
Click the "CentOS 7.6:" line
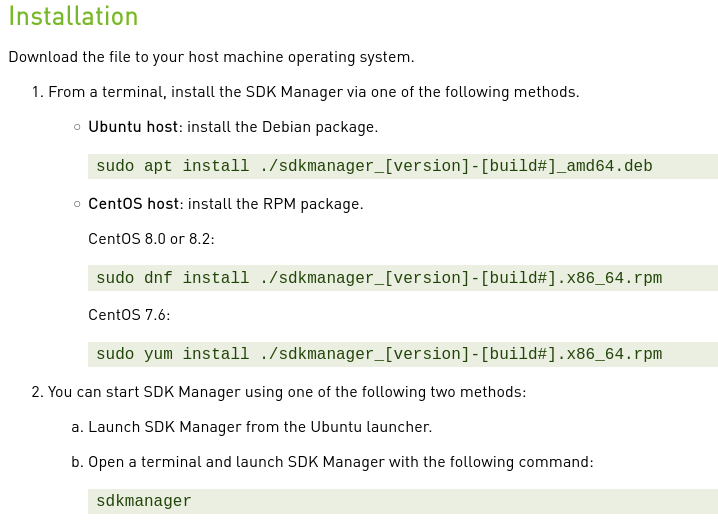click(129, 315)
